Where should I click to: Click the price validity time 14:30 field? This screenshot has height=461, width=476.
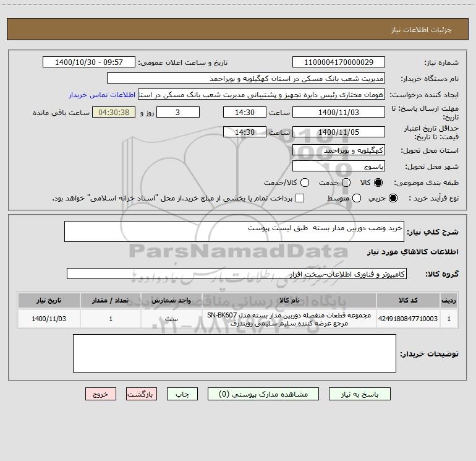click(x=245, y=132)
